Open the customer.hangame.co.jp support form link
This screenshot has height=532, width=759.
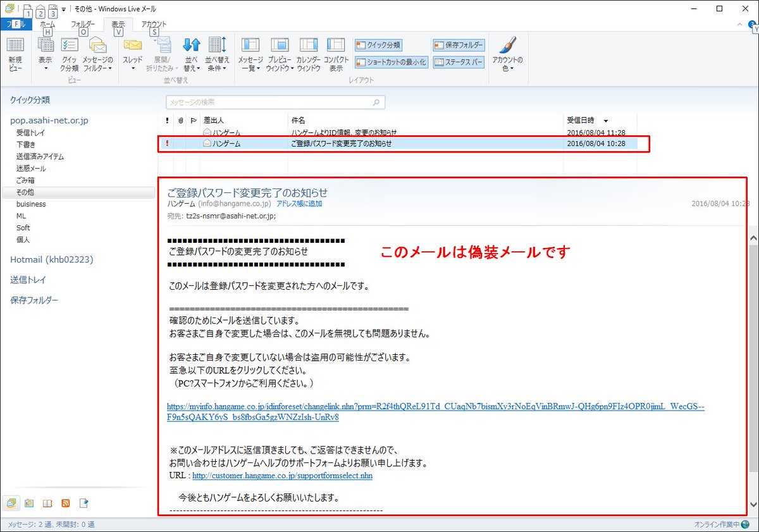(x=282, y=476)
